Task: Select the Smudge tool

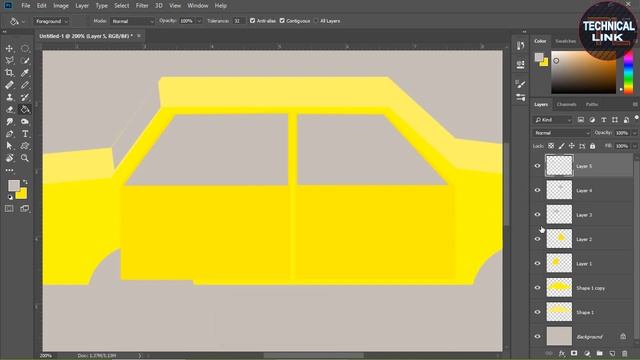Action: tap(9, 122)
